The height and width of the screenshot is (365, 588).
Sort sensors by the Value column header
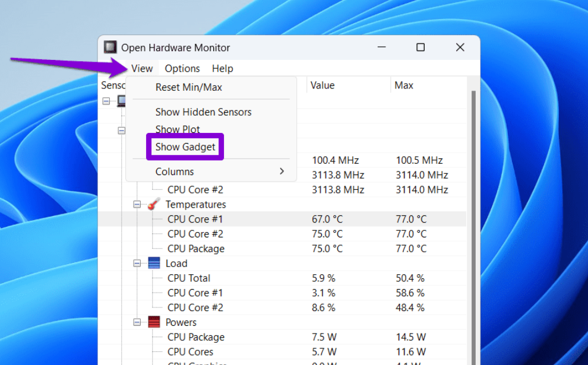coord(323,85)
